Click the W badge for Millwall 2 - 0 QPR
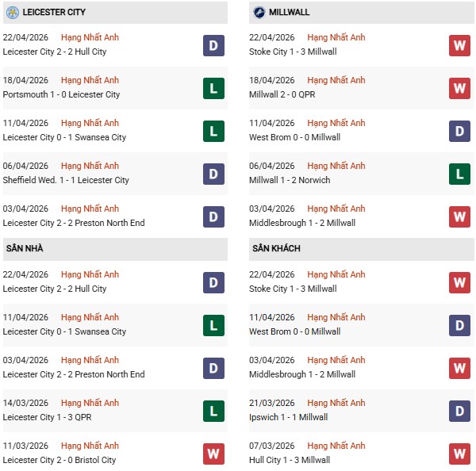This screenshot has height=471, width=476. pos(459,88)
